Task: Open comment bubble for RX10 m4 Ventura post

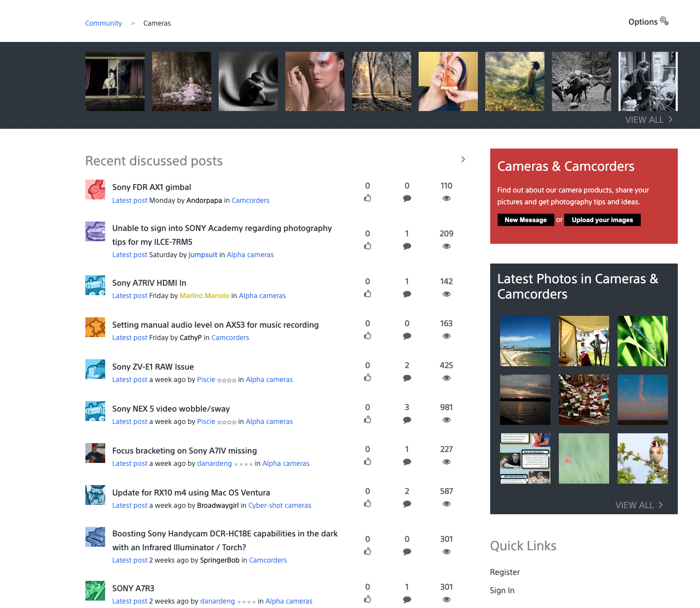Action: 407,504
